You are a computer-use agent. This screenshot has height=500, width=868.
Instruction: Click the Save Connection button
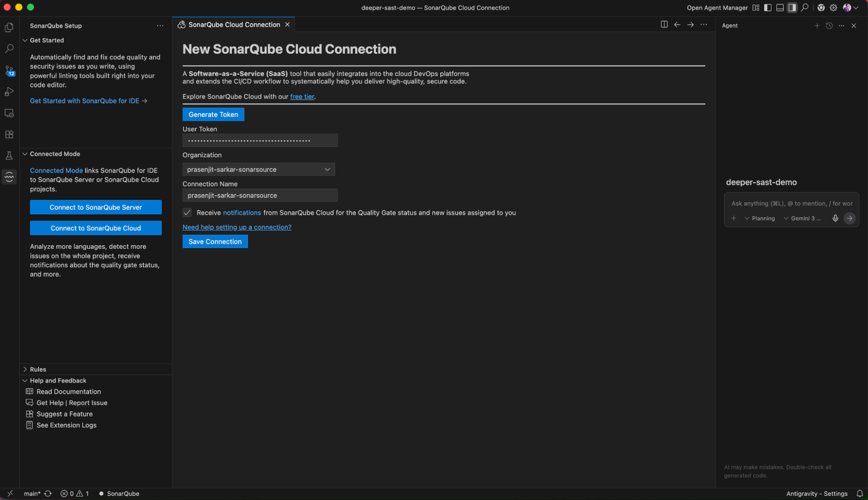[215, 242]
